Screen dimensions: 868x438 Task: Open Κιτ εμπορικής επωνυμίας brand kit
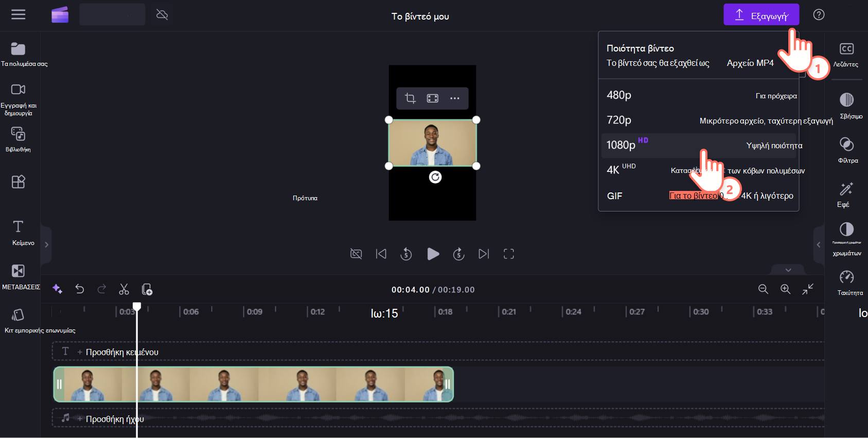(19, 321)
